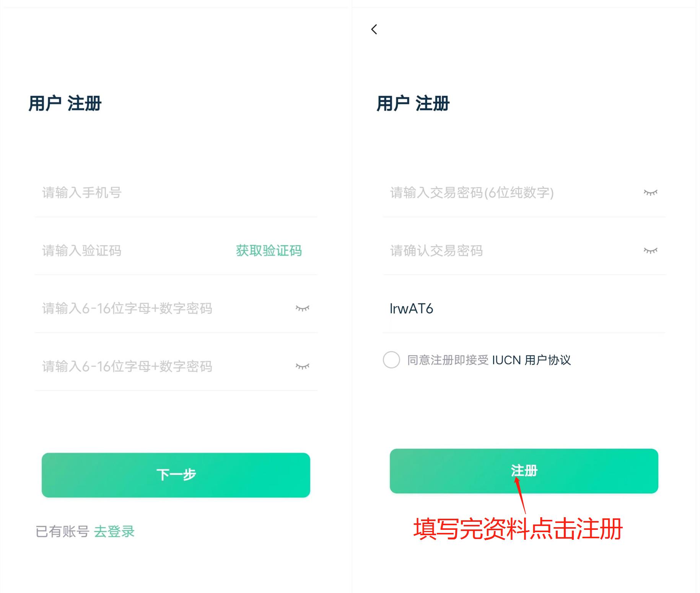Click 去登录 to sign in
Screen dimensions: 700x593
(114, 531)
